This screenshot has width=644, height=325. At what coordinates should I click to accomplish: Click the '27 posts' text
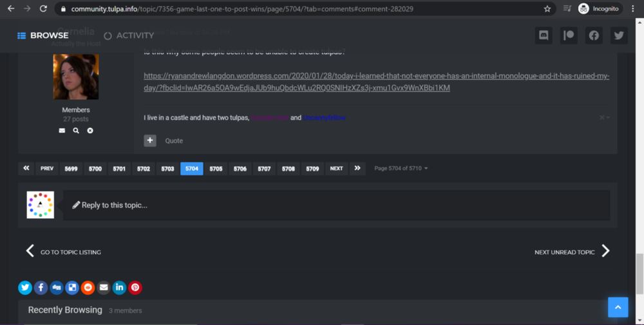pos(76,119)
